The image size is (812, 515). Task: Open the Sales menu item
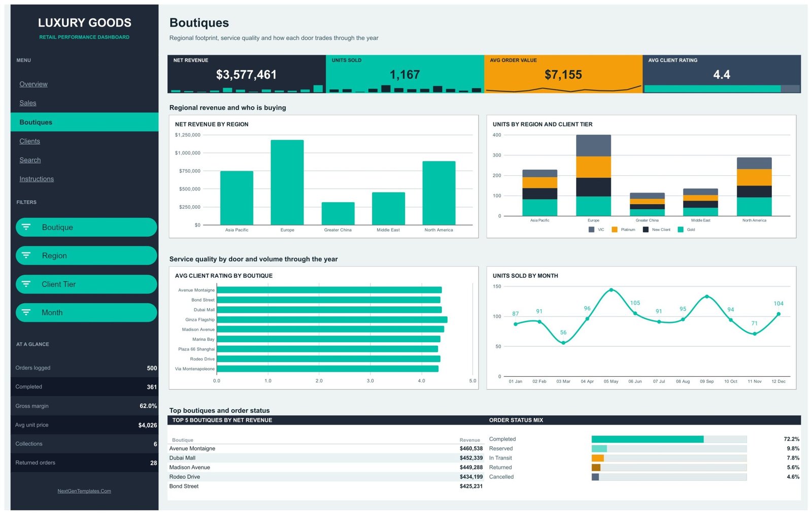click(28, 103)
